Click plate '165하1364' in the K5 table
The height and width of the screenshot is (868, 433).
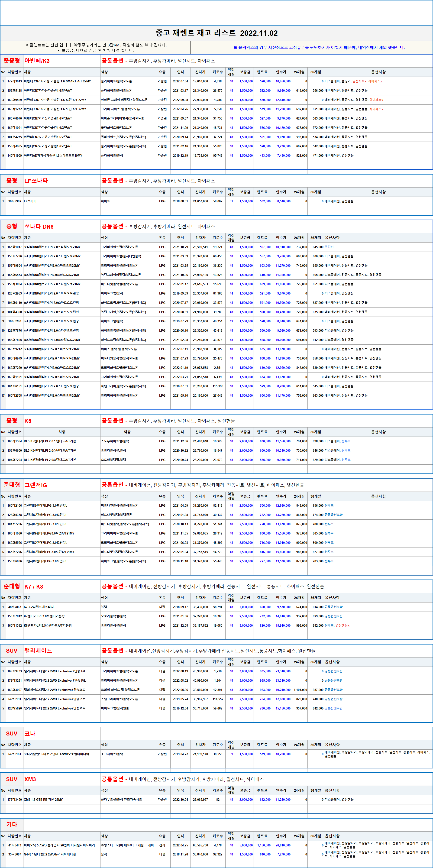pos(14,441)
